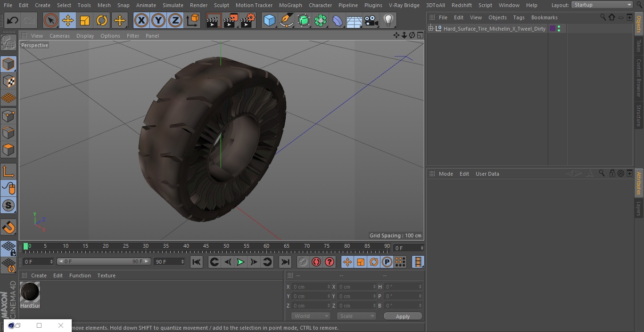Add a Subdivision Surface generator object

tap(304, 20)
